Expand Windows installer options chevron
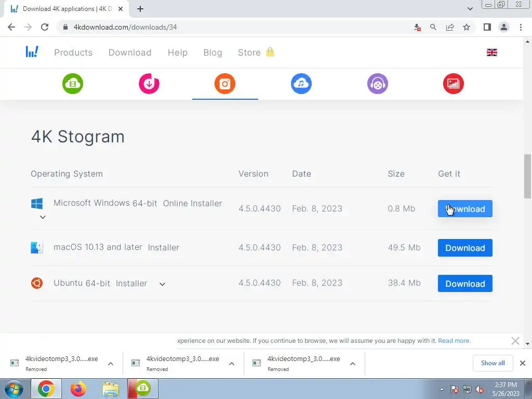The image size is (532, 399). (x=43, y=217)
